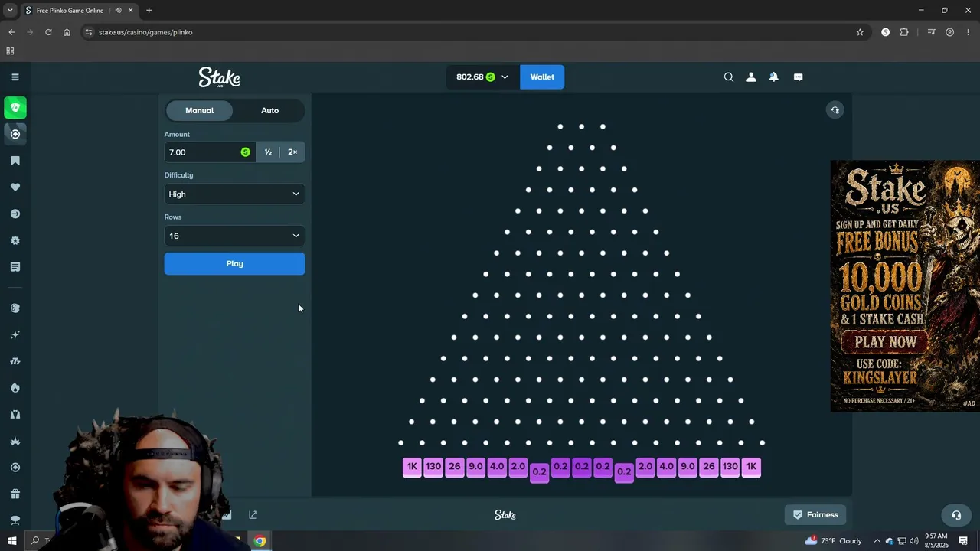Bookmark this page with the star icon
Image resolution: width=980 pixels, height=551 pixels.
[x=860, y=32]
